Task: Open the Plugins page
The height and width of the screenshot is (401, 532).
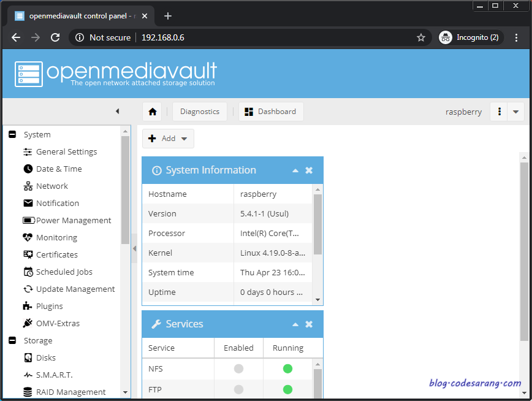Action: tap(43, 306)
